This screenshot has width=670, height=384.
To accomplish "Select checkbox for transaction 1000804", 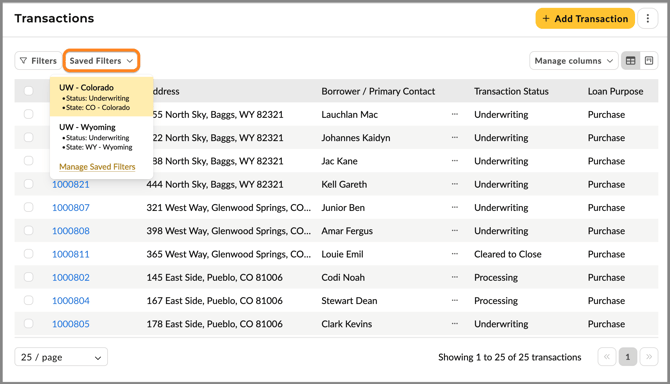I will [x=29, y=300].
